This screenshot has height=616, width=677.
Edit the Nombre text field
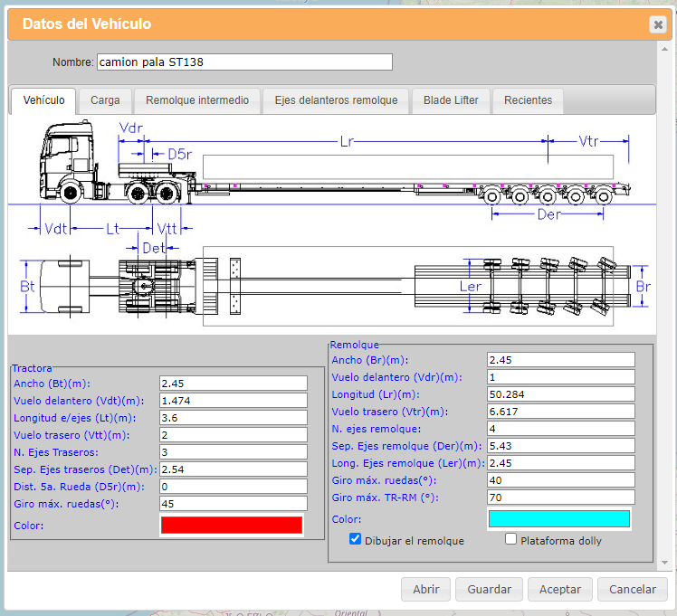click(x=244, y=62)
